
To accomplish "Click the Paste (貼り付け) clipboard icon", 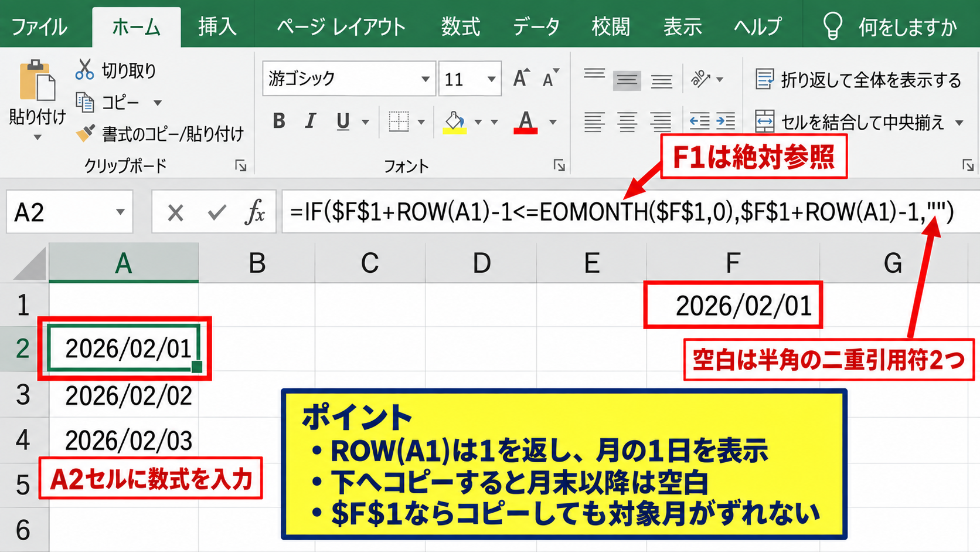I will point(37,80).
